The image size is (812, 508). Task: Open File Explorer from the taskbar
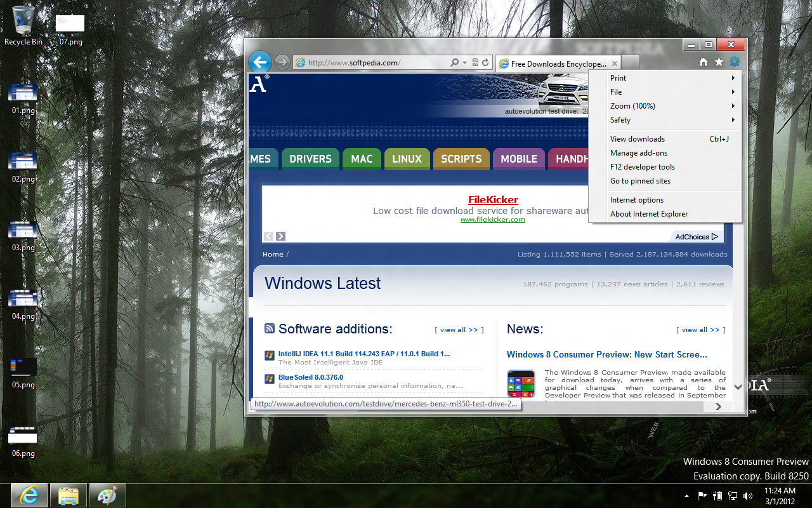(x=69, y=495)
